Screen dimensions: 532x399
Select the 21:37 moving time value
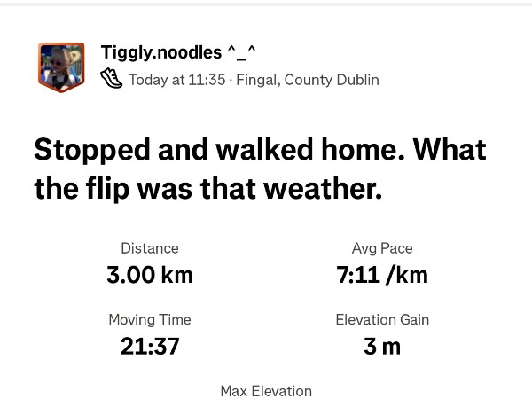coord(150,346)
